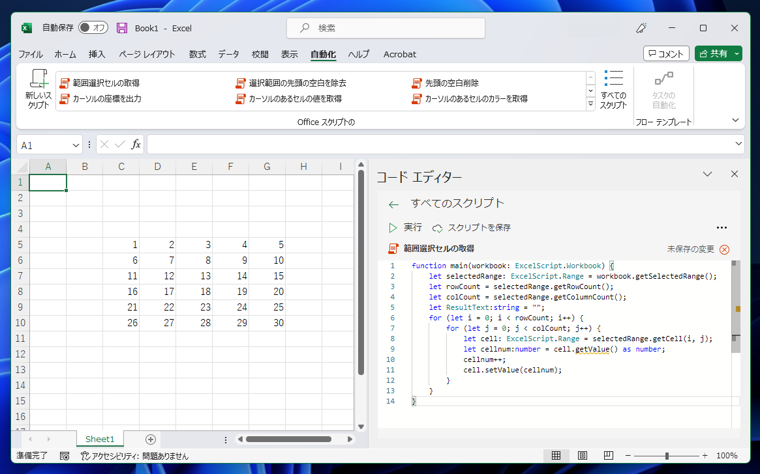Click the fx insert function icon
This screenshot has width=760, height=474.
pyautogui.click(x=136, y=144)
